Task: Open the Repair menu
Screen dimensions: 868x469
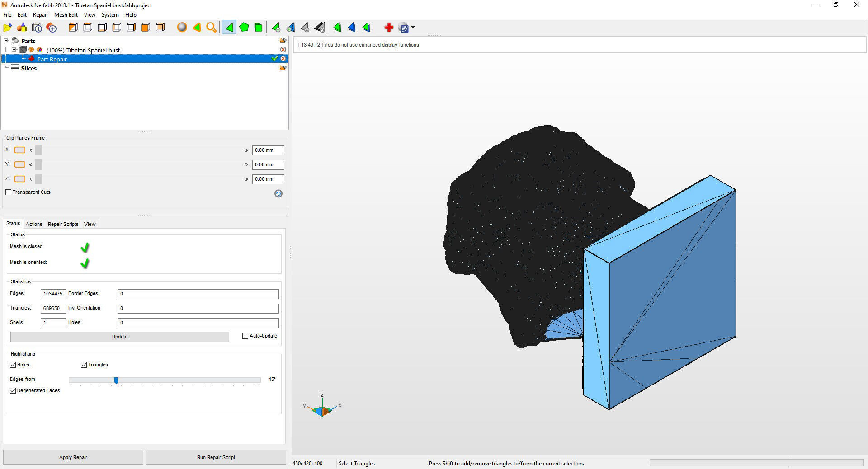Action: pos(40,15)
